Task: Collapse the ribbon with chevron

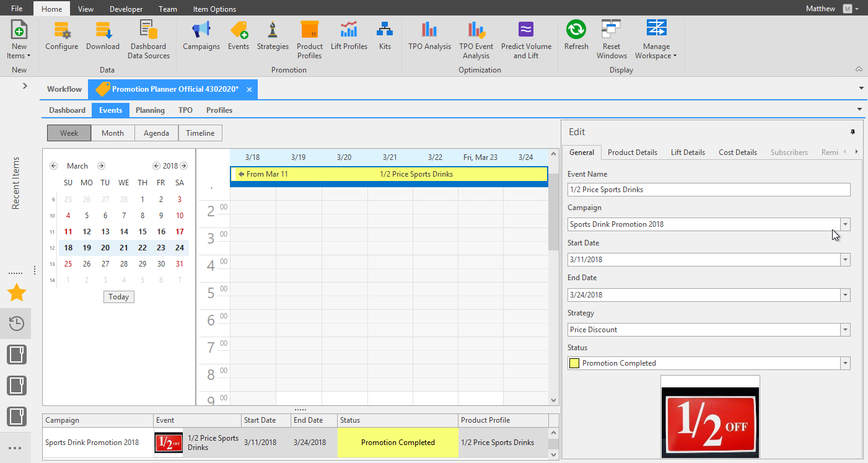Action: (x=859, y=69)
